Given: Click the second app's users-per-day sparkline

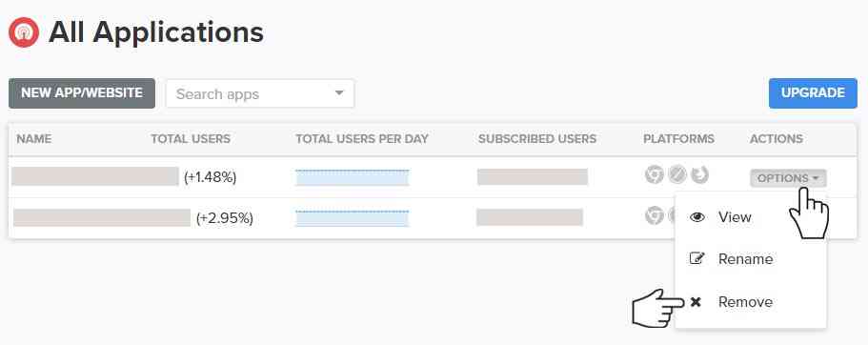Looking at the screenshot, I should [x=353, y=218].
